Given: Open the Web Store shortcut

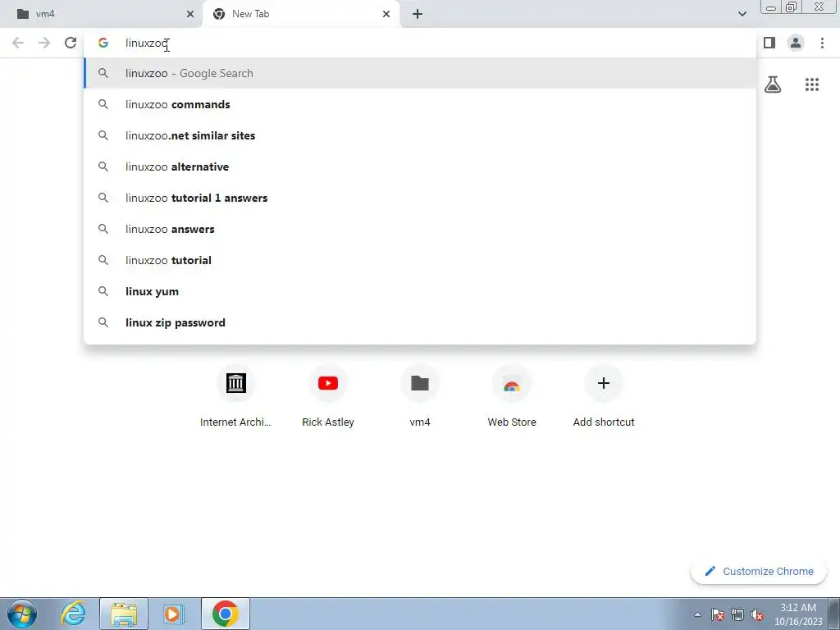Looking at the screenshot, I should click(x=512, y=395).
